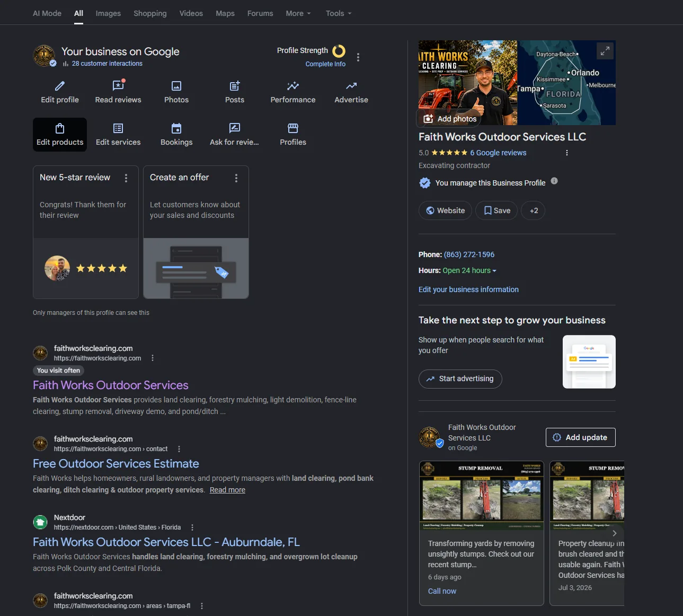
Task: Click the Call now link
Action: tap(442, 591)
